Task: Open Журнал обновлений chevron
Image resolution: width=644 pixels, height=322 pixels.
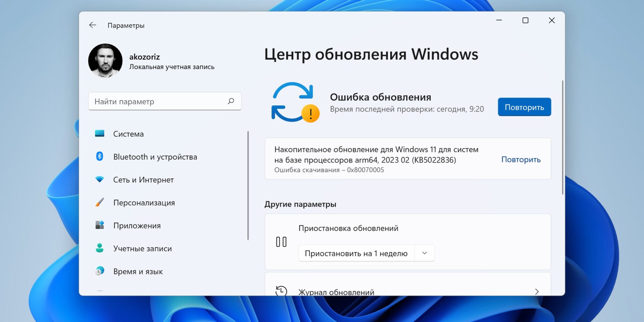Action: click(x=537, y=291)
